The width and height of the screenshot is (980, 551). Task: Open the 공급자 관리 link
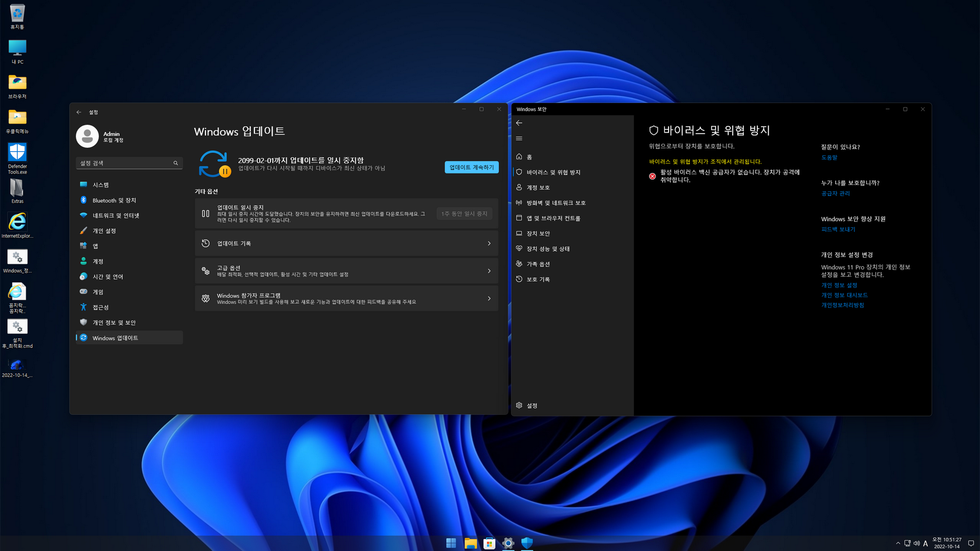point(835,193)
